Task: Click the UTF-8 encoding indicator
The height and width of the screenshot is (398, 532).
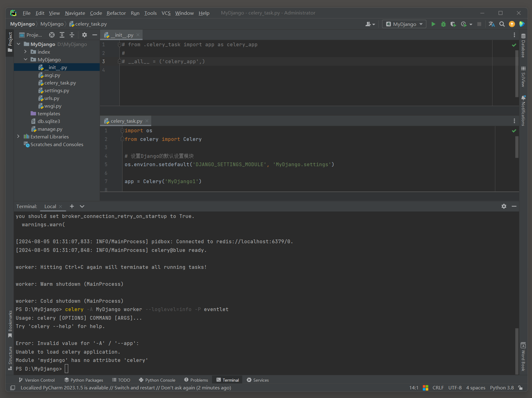Action: pyautogui.click(x=455, y=388)
